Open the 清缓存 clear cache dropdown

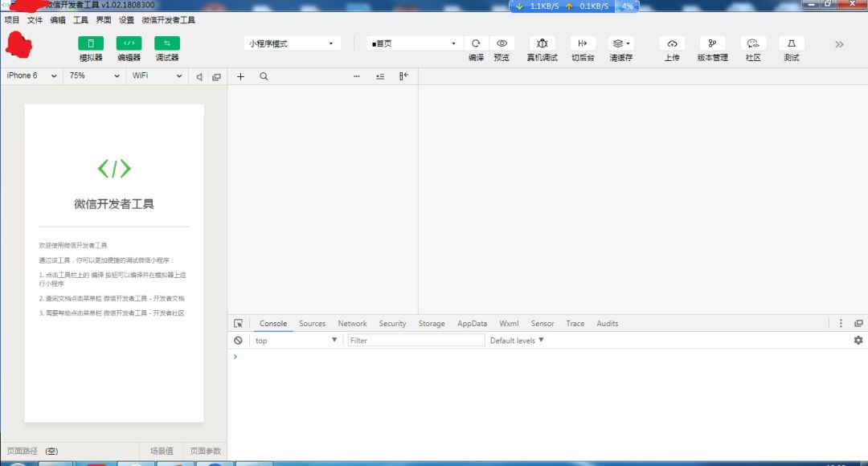tap(621, 43)
